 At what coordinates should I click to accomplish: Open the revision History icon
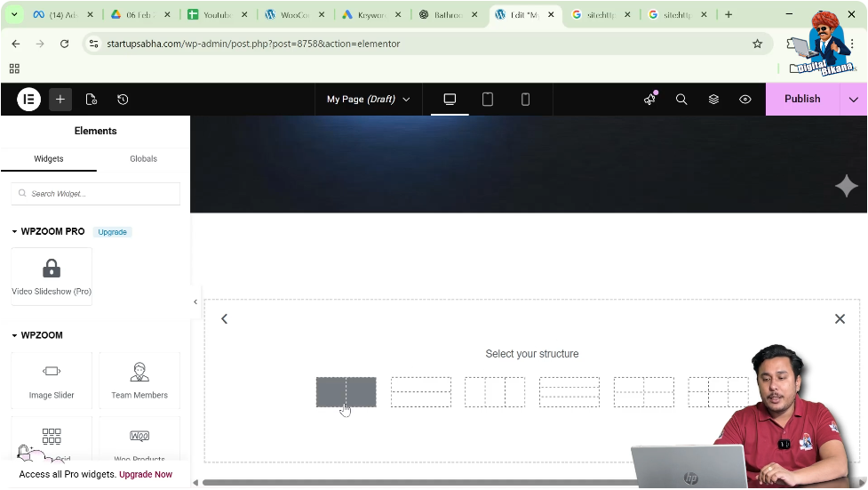tap(123, 100)
